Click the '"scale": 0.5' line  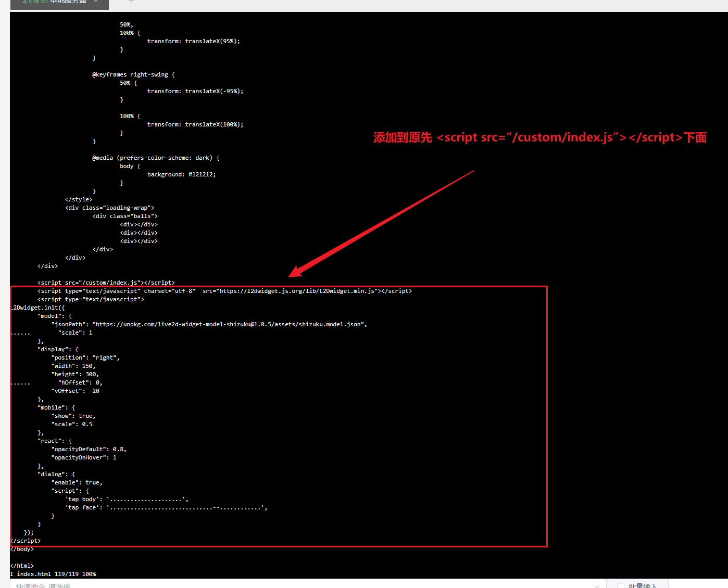(x=72, y=424)
